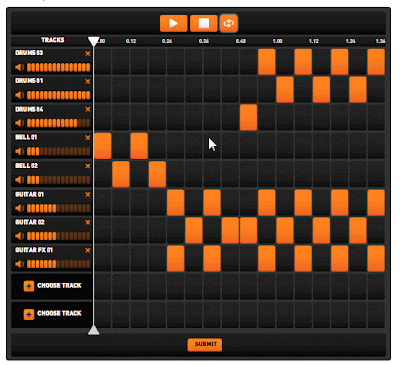Start playback with the play button
The height and width of the screenshot is (365, 400).
click(x=173, y=23)
